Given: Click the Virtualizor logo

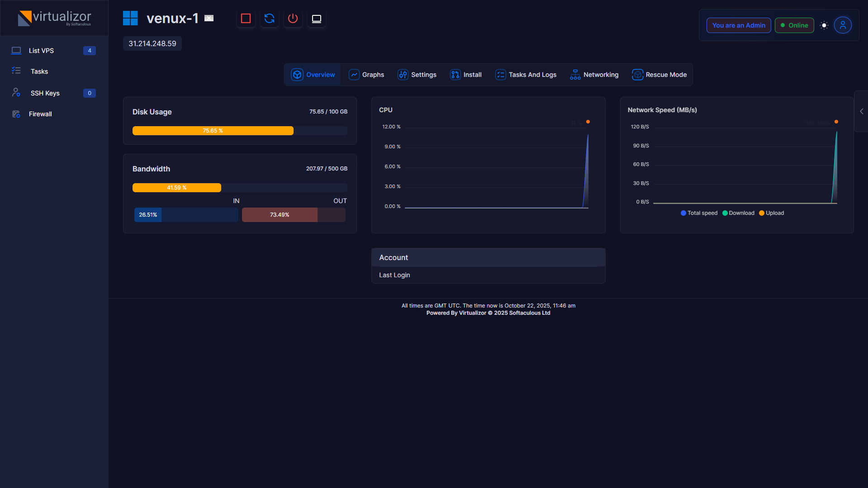Looking at the screenshot, I should point(54,18).
